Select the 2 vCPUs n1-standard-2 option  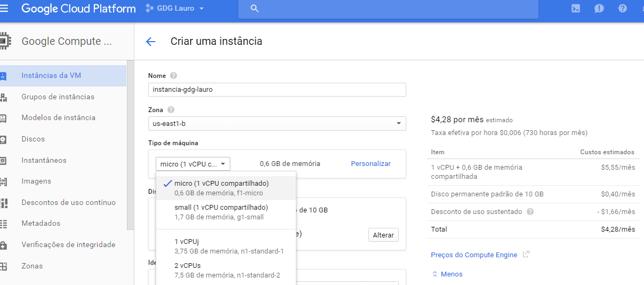[x=226, y=270]
